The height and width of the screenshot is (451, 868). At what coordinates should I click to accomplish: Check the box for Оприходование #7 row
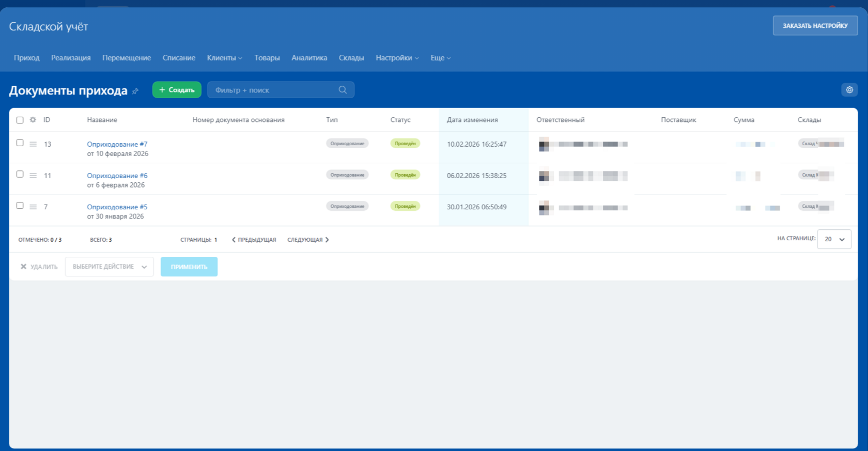coord(20,143)
